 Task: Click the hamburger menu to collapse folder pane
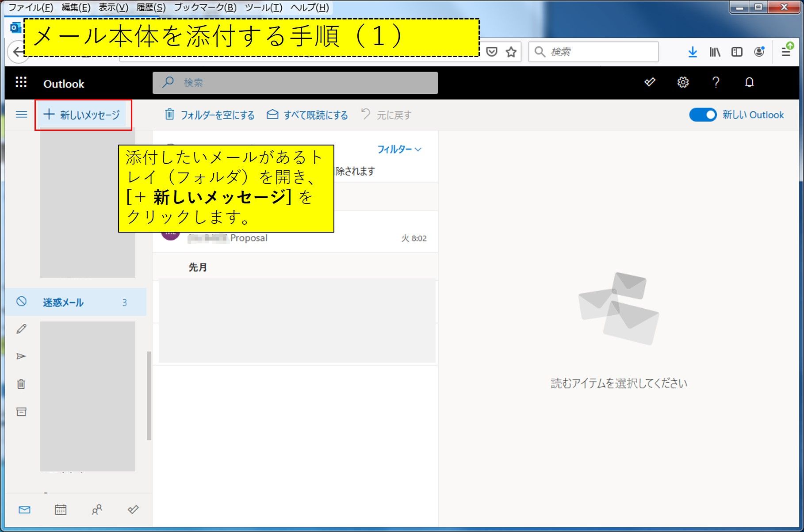tap(21, 115)
